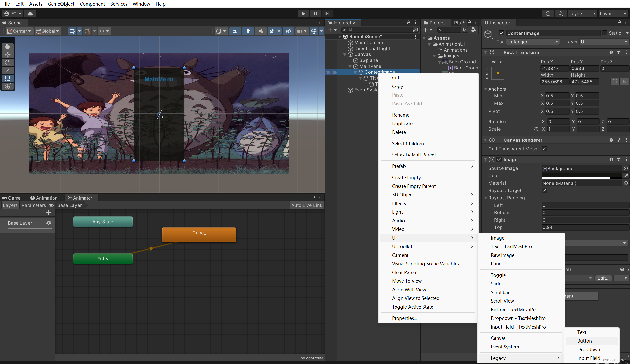The width and height of the screenshot is (630, 364).
Task: Select the Transform tool in Scene
Action: pos(8,86)
